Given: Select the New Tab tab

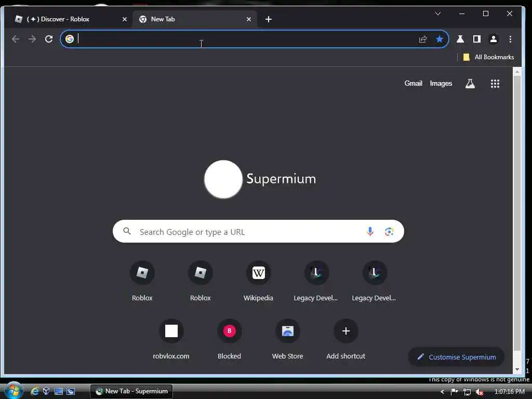Looking at the screenshot, I should point(195,19).
